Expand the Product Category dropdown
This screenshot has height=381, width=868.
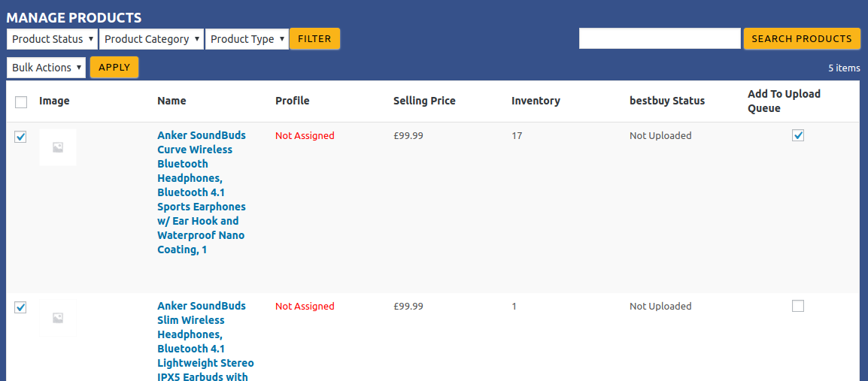(x=152, y=39)
